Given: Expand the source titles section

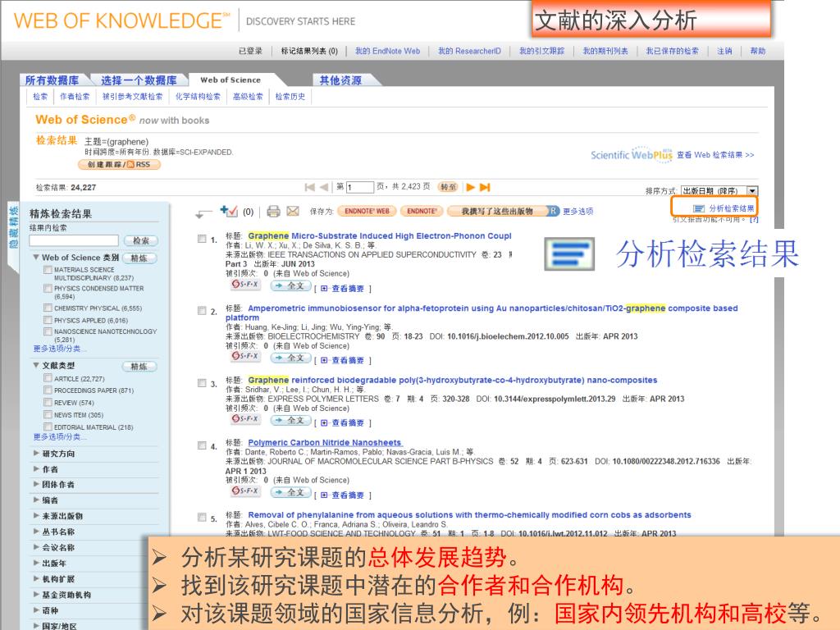Looking at the screenshot, I should pyautogui.click(x=36, y=516).
